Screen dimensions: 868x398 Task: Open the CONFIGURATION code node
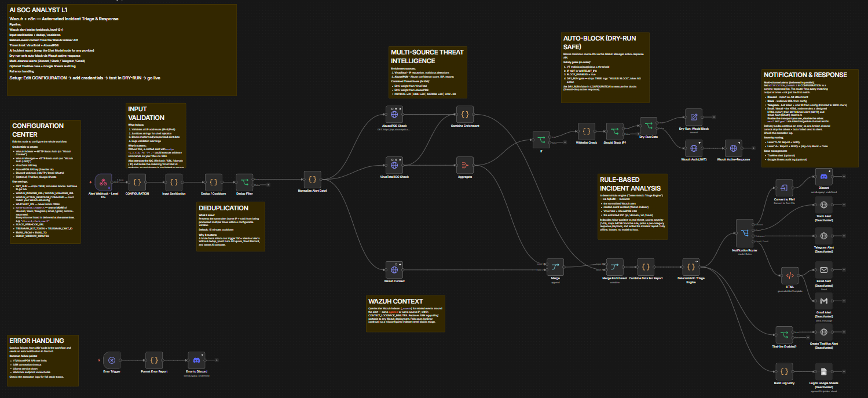pyautogui.click(x=137, y=182)
